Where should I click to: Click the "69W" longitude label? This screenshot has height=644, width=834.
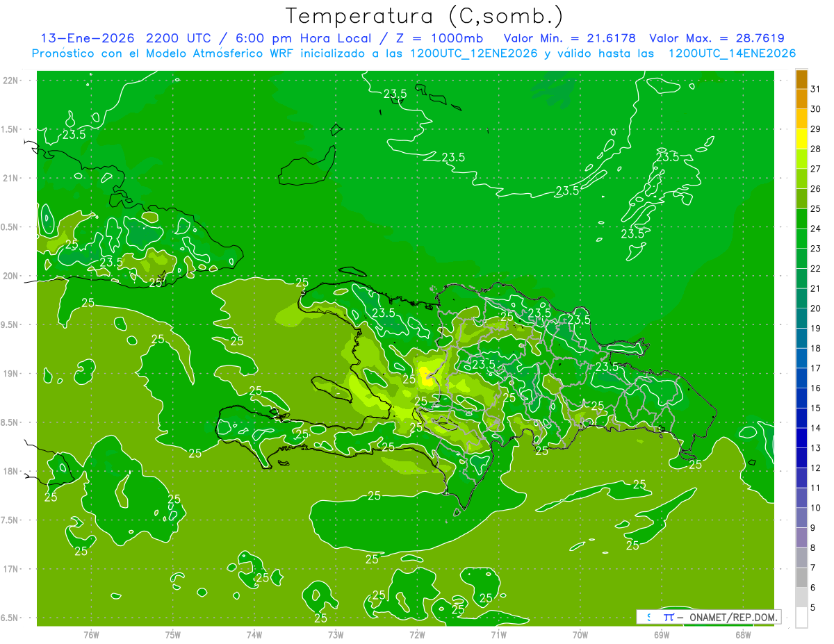pyautogui.click(x=662, y=634)
